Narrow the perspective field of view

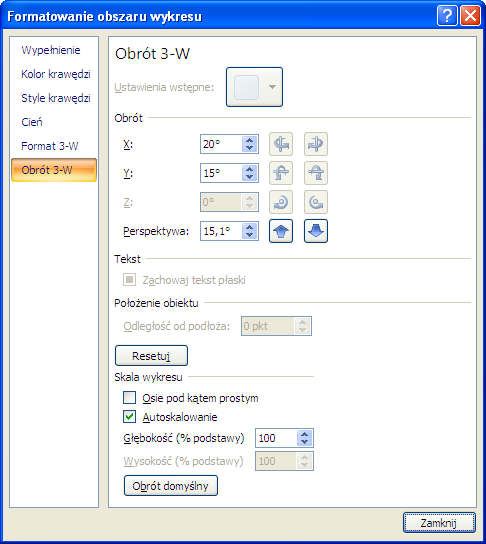[281, 231]
